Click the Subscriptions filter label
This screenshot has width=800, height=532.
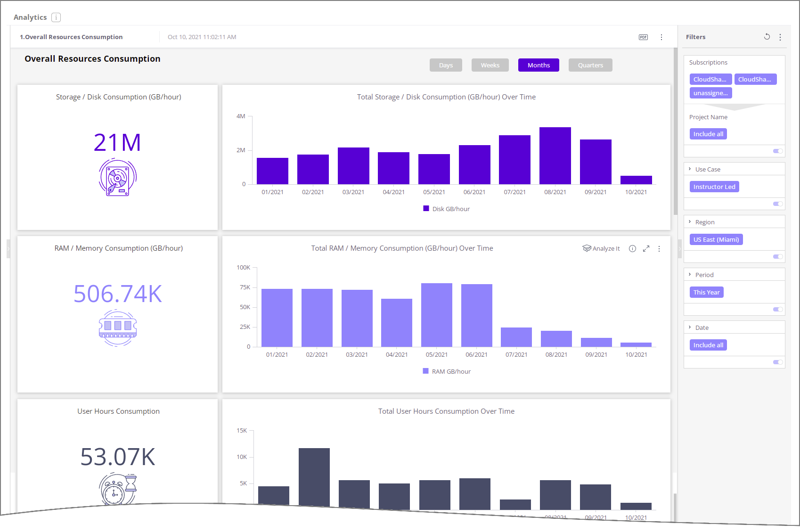708,62
